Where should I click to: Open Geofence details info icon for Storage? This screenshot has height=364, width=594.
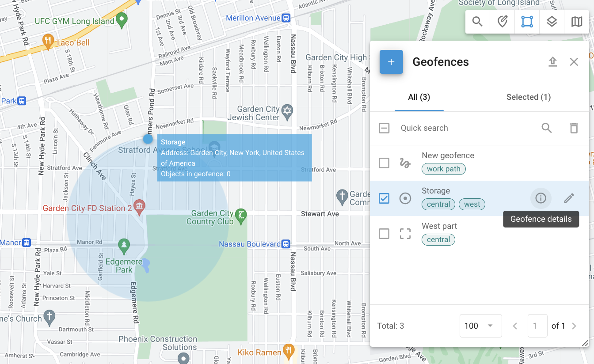(x=541, y=198)
